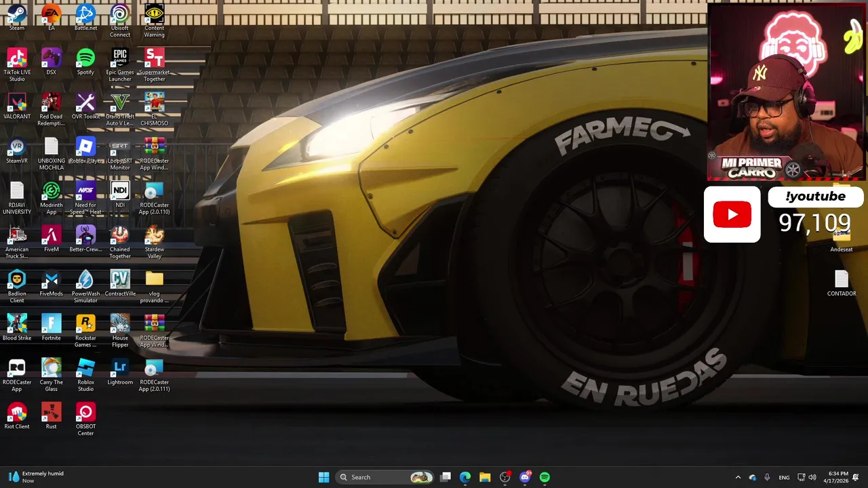
Task: Open the Spotify desktop shortcut
Action: (85, 62)
